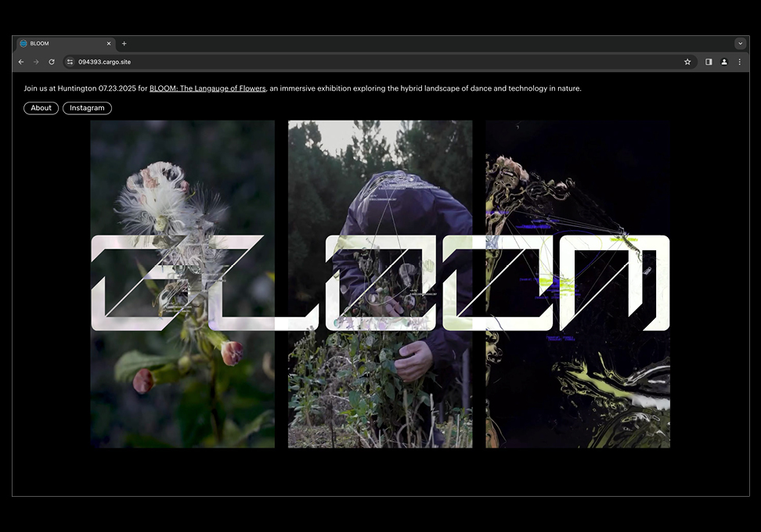
Task: Select the BLOOM browser tab
Action: pyautogui.click(x=64, y=44)
